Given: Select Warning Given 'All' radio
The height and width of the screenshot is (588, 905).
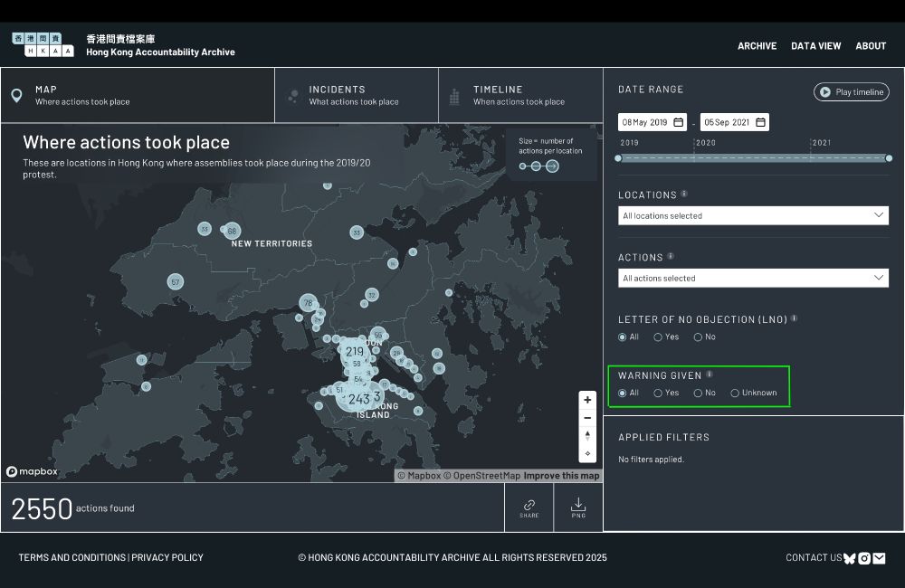Looking at the screenshot, I should 623,393.
